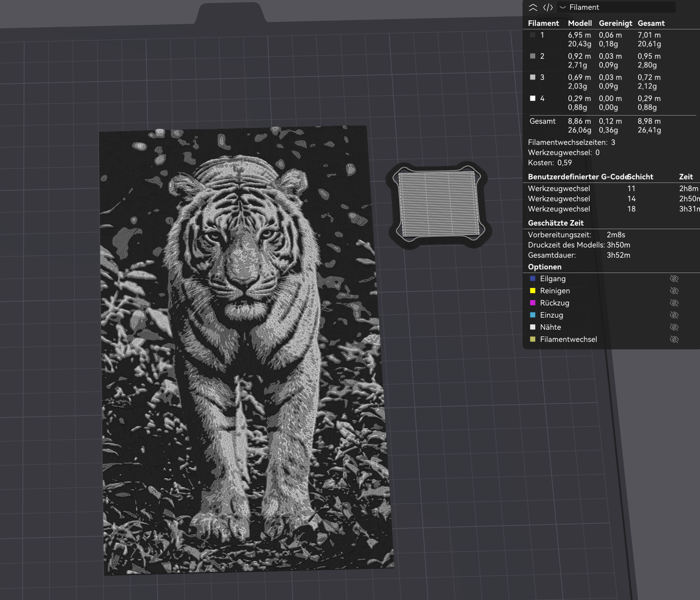Open the Filament view type dropdown
This screenshot has width=700, height=600.
(x=617, y=7)
